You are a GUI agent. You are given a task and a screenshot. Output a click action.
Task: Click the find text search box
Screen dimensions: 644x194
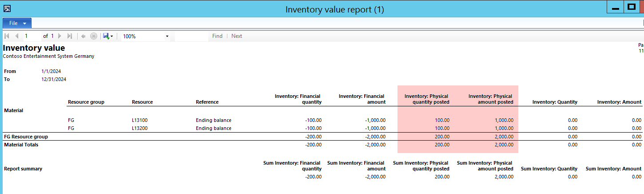click(x=191, y=36)
